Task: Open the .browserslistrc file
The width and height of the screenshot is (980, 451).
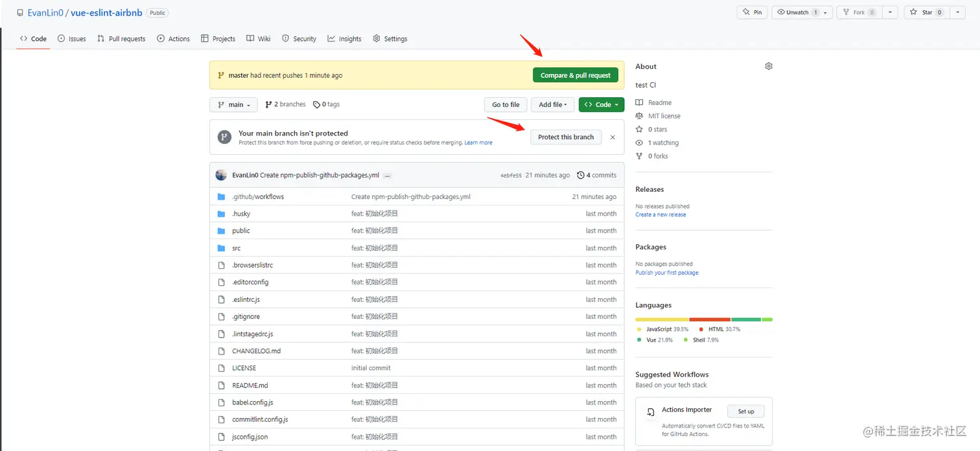Action: coord(253,265)
